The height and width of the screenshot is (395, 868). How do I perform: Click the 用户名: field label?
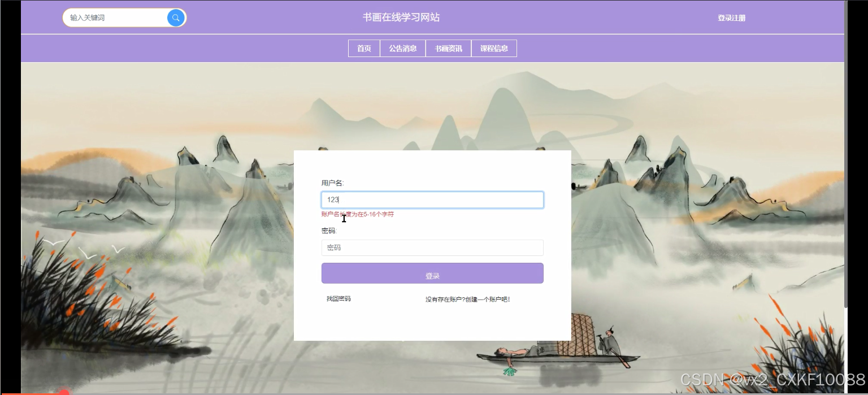click(x=332, y=183)
